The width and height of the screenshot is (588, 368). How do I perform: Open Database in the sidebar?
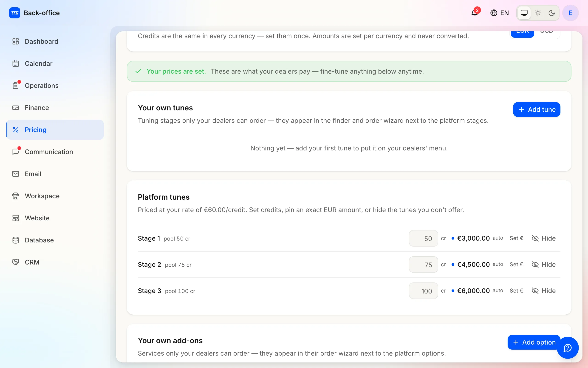pyautogui.click(x=55, y=240)
